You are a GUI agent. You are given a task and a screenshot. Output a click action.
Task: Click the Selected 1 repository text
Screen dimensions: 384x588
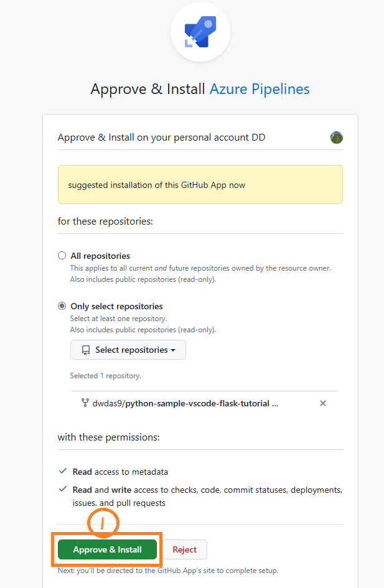[105, 376]
